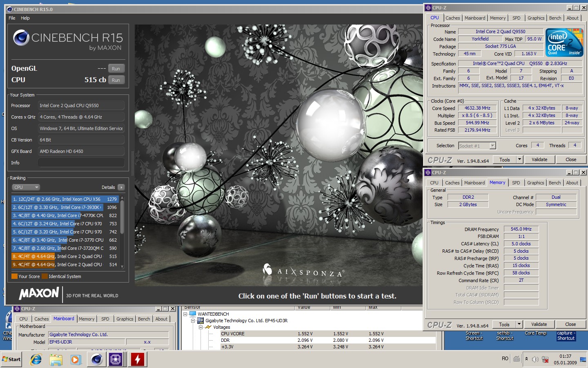The height and width of the screenshot is (368, 588).
Task: Open the Socket #1 selection combo box
Action: pyautogui.click(x=477, y=146)
